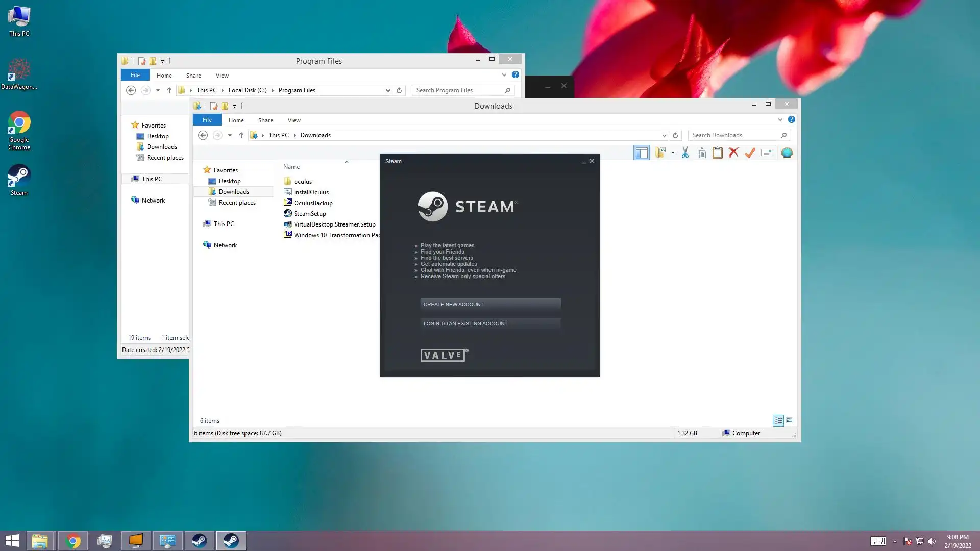Open the Share tab in Program Files window
Image resolution: width=980 pixels, height=551 pixels.
[193, 76]
